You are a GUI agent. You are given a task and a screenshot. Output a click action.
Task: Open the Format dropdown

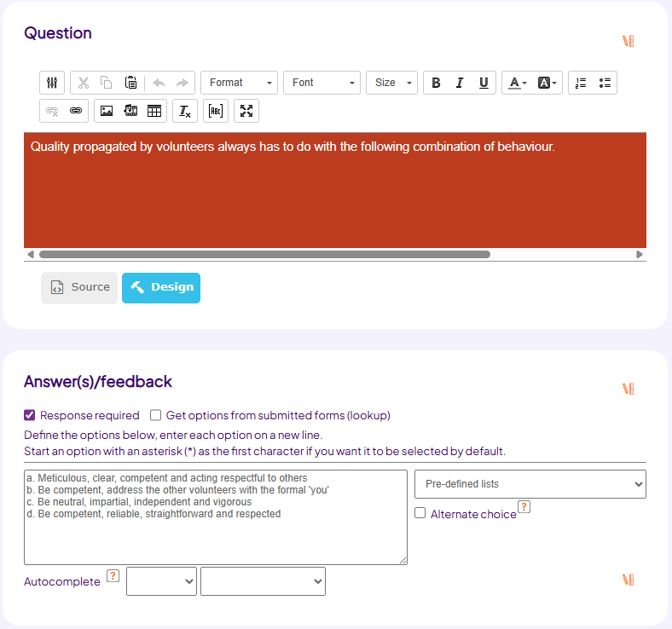pyautogui.click(x=239, y=83)
